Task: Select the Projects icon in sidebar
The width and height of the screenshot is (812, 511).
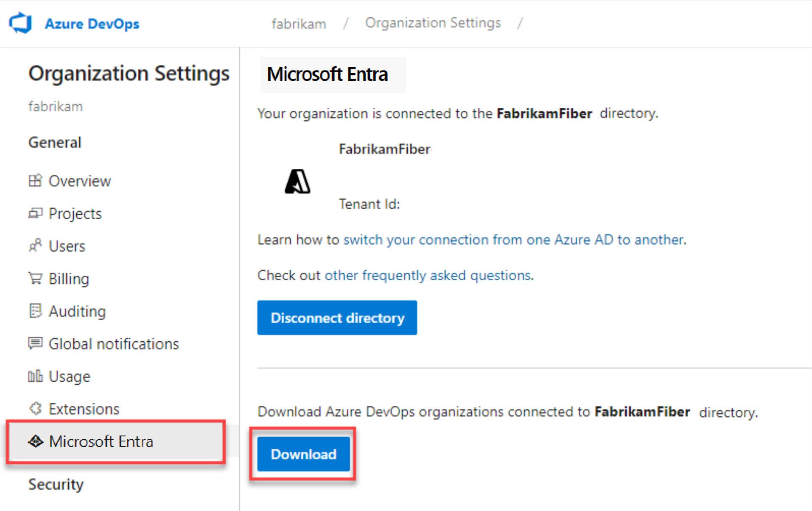Action: 36,213
